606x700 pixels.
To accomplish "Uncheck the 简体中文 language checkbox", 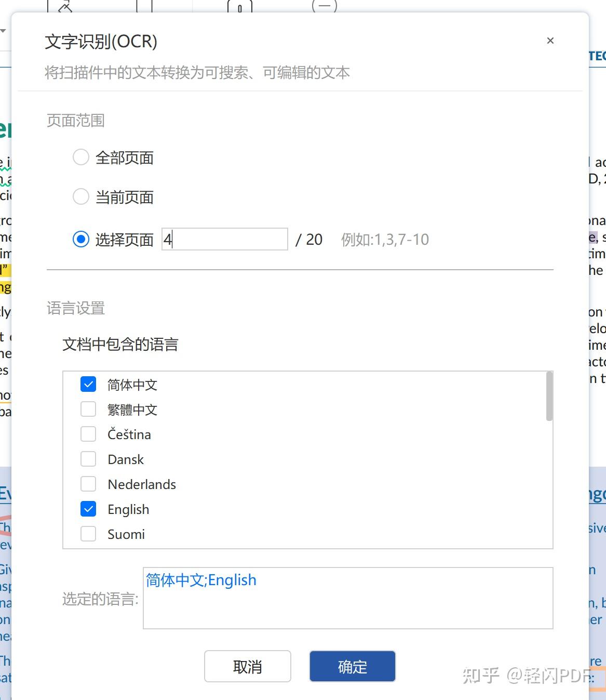I will [x=88, y=384].
